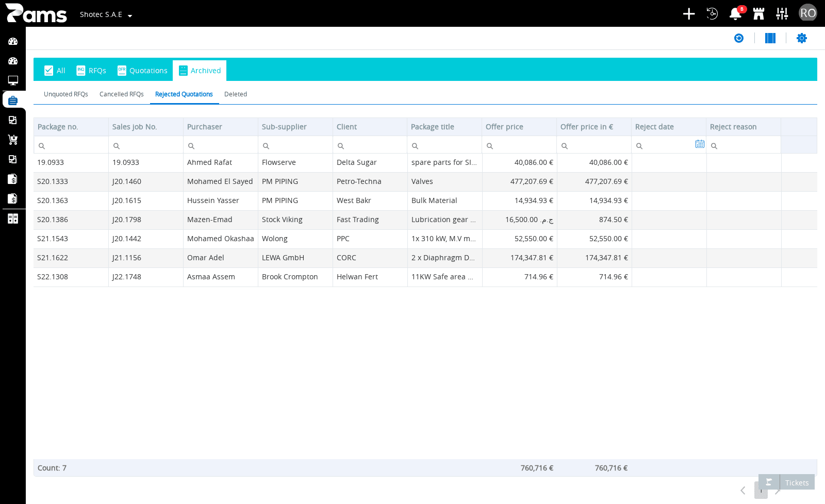Sort by Sub-supplier column header

pos(295,127)
